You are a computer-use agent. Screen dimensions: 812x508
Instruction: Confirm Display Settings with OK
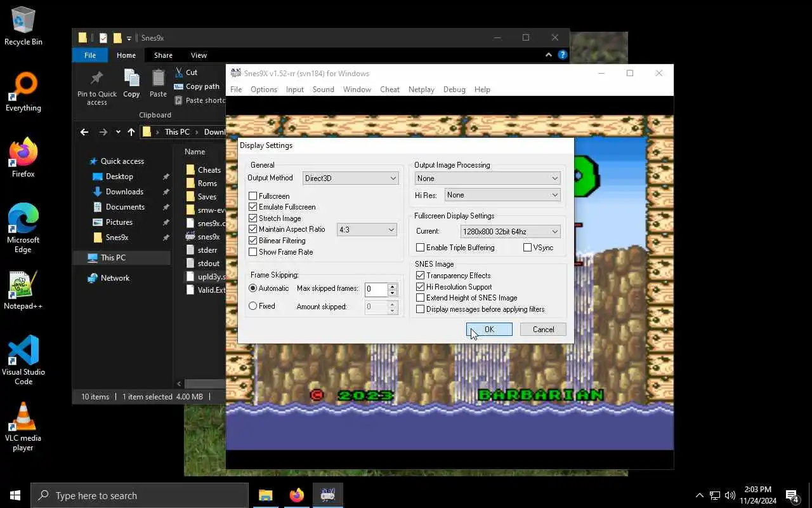pyautogui.click(x=489, y=330)
